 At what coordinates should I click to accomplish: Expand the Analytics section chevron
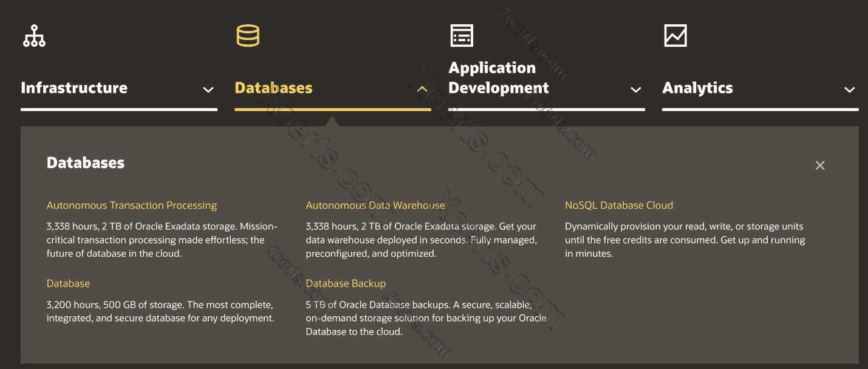point(849,90)
